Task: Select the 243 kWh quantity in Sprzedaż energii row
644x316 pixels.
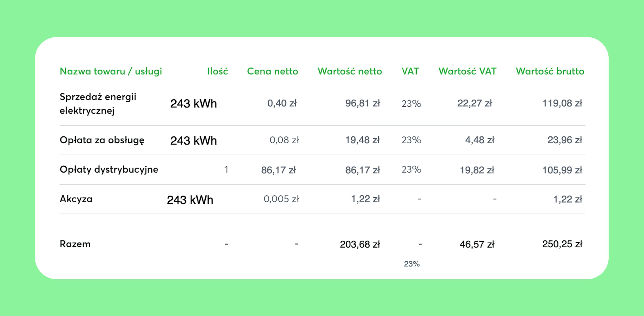Action: pos(194,104)
